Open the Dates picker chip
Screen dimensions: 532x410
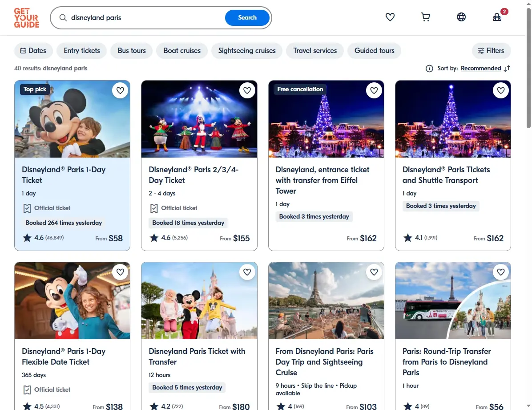pyautogui.click(x=33, y=51)
